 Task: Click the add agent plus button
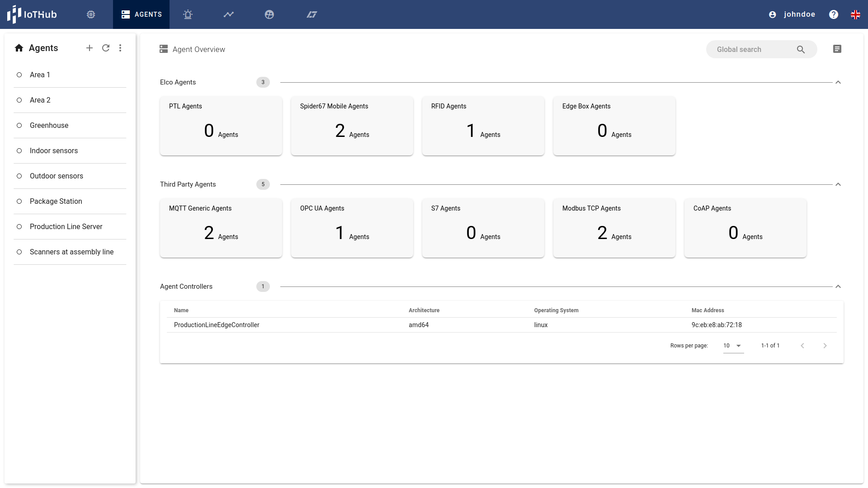click(x=90, y=47)
